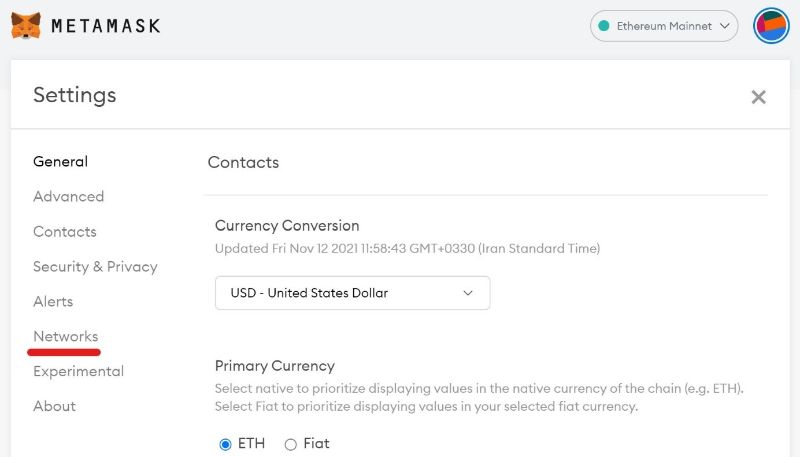Select Security & Privacy settings
Viewport: 800px width, 457px height.
(95, 266)
